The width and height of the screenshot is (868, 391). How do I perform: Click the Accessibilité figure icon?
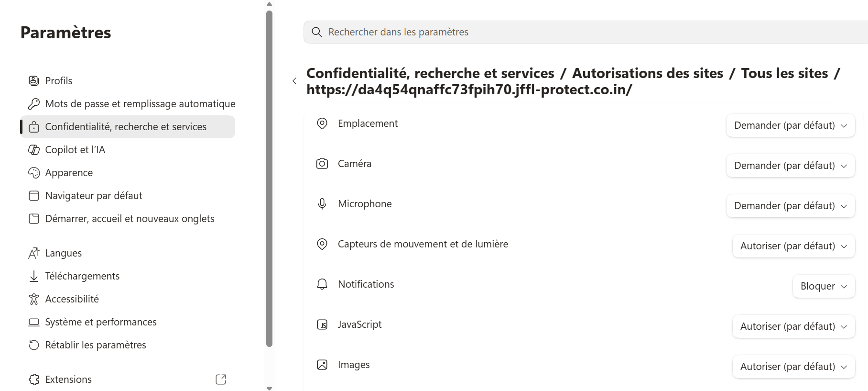click(x=34, y=299)
